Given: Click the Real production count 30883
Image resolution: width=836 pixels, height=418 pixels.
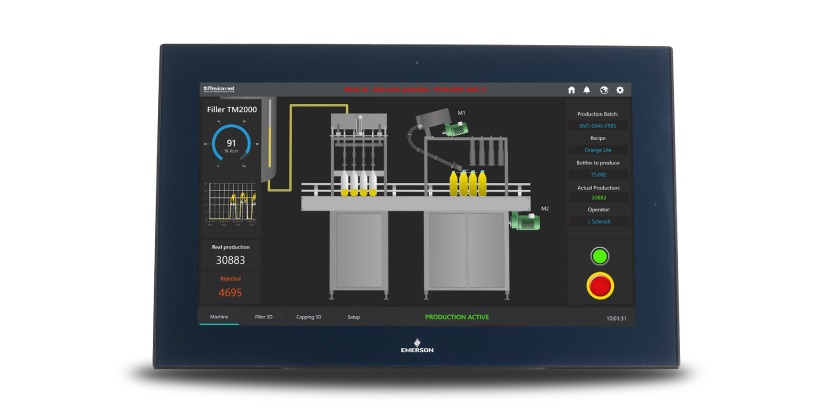Looking at the screenshot, I should click(230, 260).
